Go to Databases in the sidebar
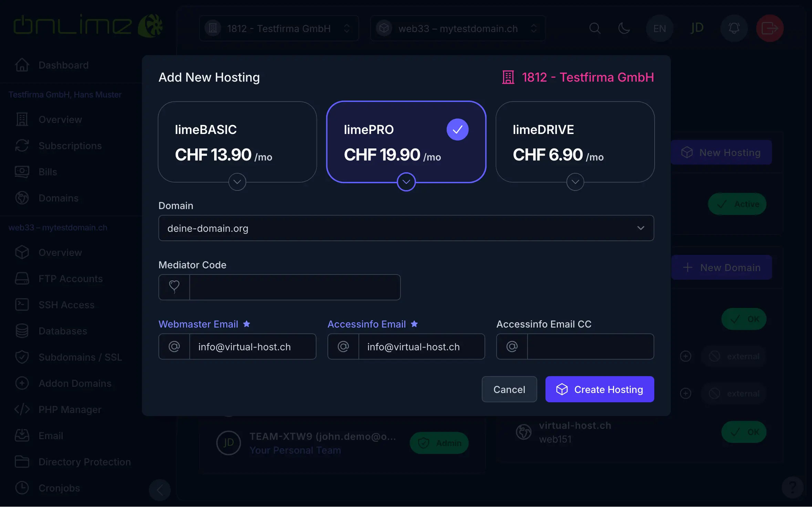The image size is (812, 507). coord(63,331)
